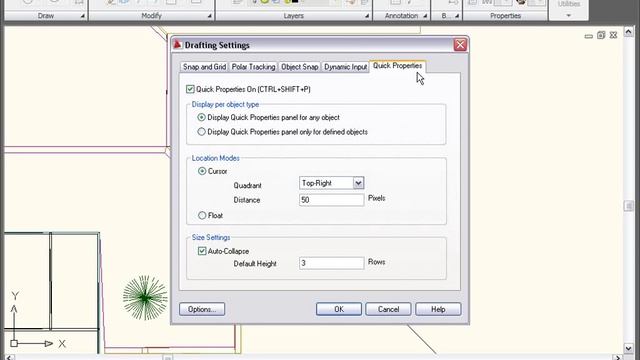Click the Distance pixels input field
Image resolution: width=640 pixels, height=360 pixels.
331,200
